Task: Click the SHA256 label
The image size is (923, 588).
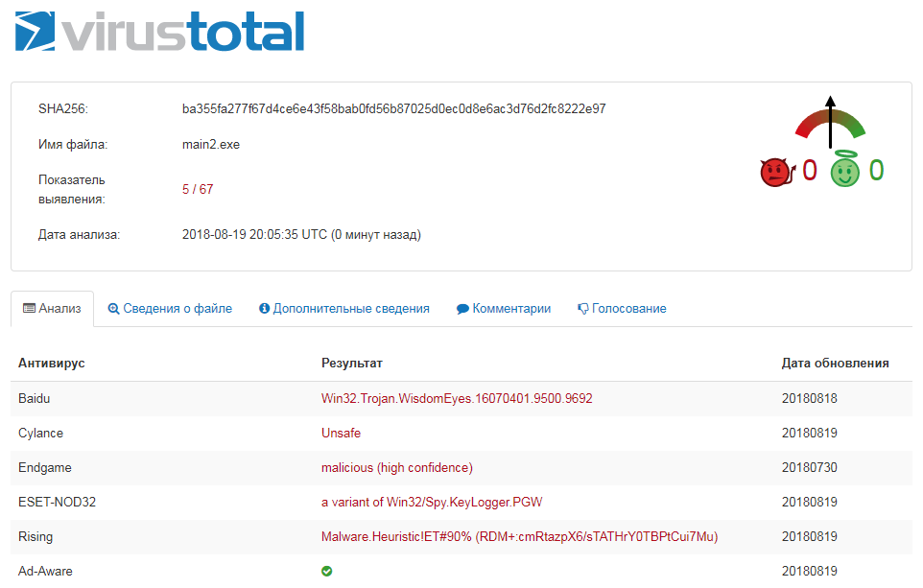Action: 63,109
